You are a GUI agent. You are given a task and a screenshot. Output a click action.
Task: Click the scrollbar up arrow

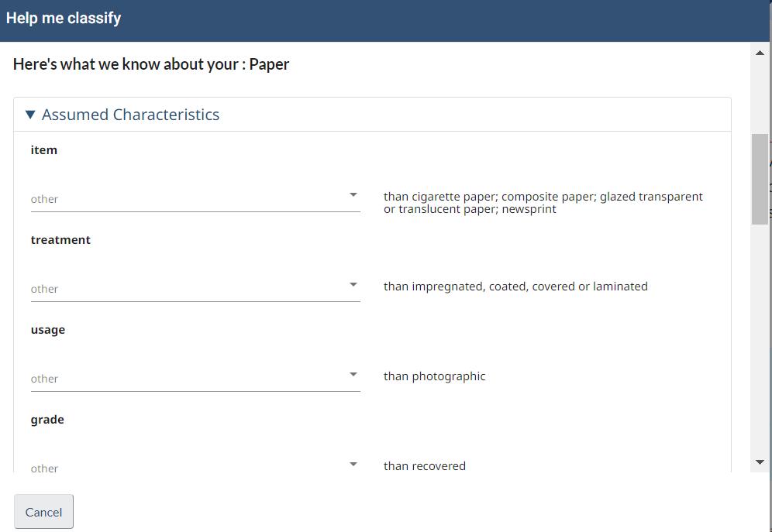click(760, 53)
